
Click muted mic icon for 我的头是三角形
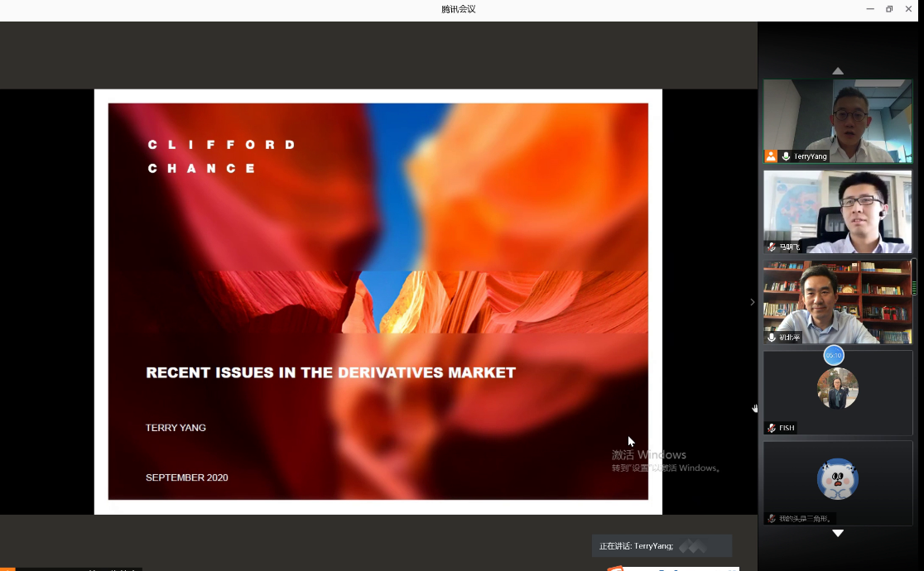click(x=772, y=518)
